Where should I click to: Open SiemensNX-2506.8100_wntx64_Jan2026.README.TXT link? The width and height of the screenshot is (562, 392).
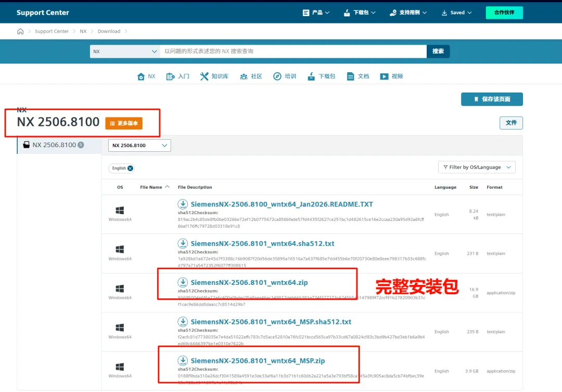pos(282,204)
